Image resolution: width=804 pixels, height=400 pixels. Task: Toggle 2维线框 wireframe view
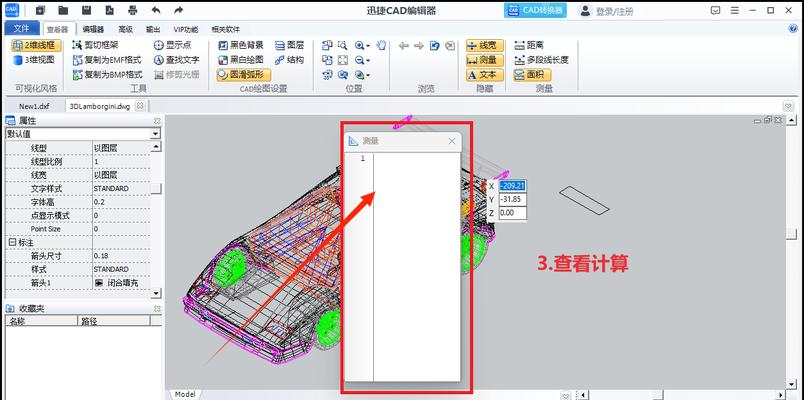pos(36,45)
